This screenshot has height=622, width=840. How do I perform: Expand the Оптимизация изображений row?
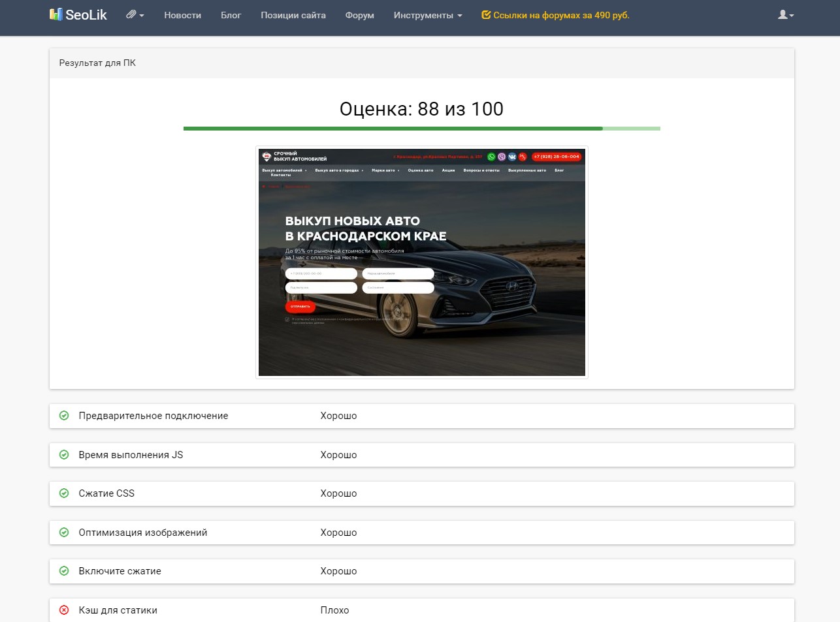tap(422, 533)
